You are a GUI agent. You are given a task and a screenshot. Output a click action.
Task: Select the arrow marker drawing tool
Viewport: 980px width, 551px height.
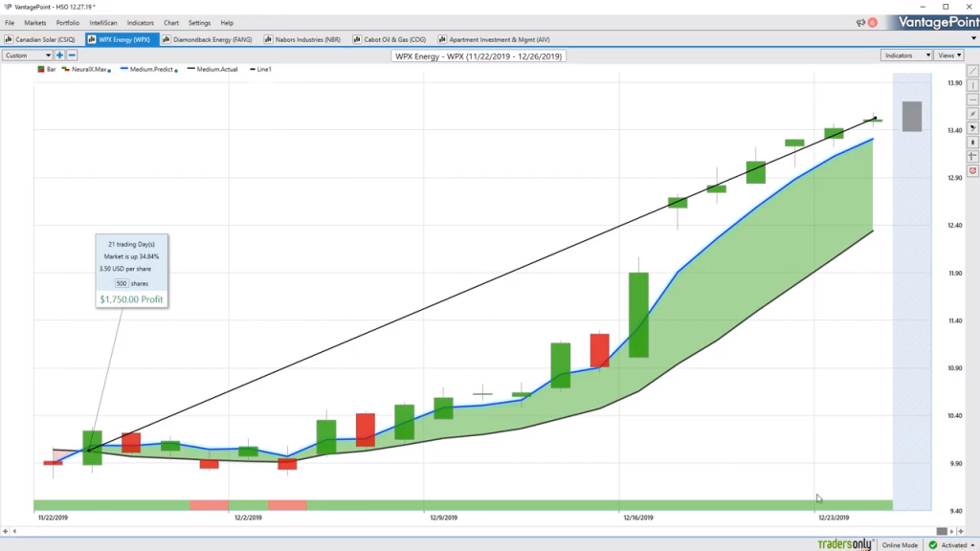click(x=972, y=128)
